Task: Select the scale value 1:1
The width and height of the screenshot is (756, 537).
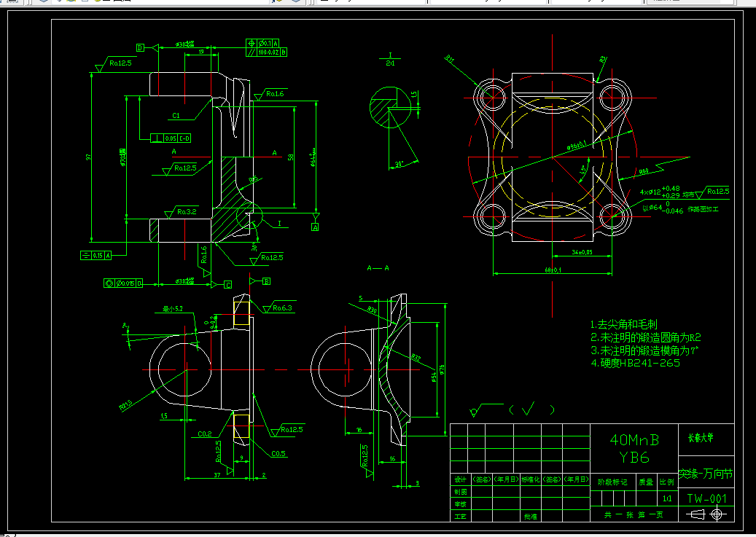Action: [x=667, y=498]
